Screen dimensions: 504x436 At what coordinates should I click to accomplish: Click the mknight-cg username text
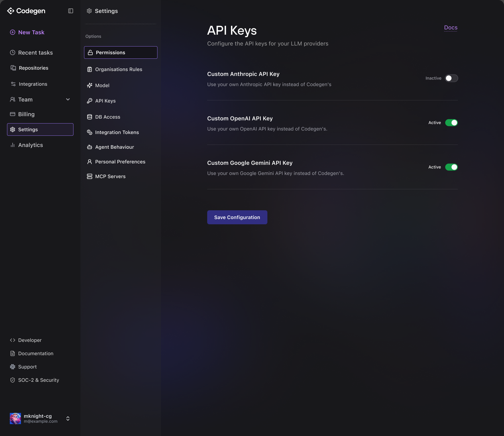tap(38, 416)
